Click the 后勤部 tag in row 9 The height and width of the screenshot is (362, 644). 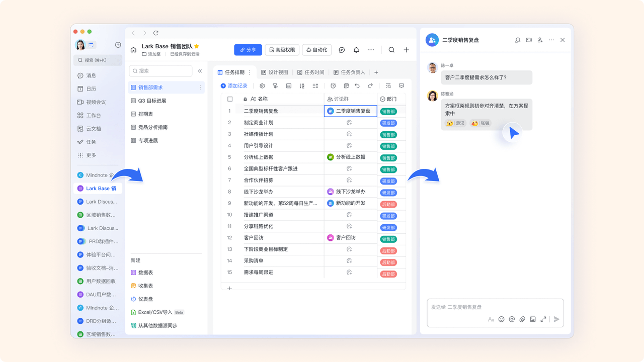pos(388,204)
